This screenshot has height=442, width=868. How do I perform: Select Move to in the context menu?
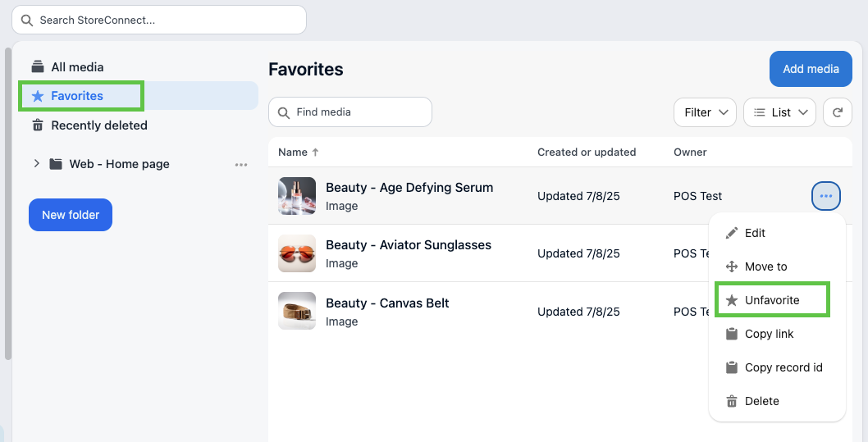pyautogui.click(x=765, y=267)
